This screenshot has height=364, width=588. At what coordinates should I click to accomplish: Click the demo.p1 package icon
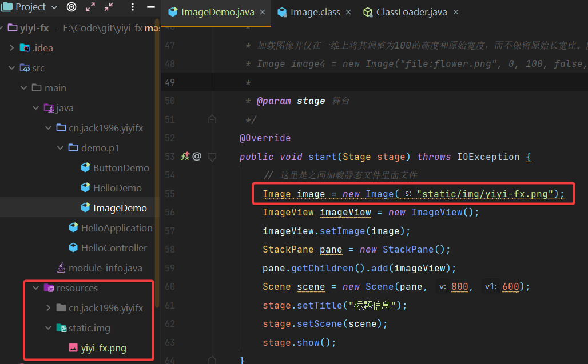pos(73,147)
